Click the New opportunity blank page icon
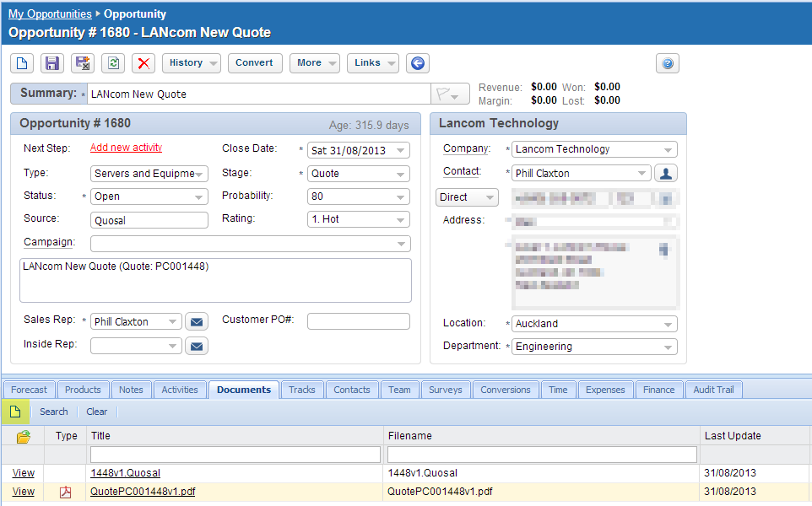Image resolution: width=812 pixels, height=506 pixels. (x=22, y=63)
